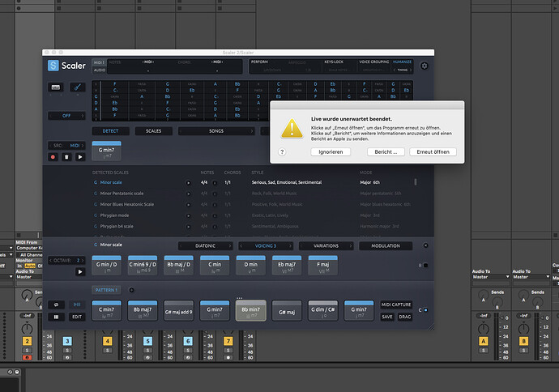
Task: Switch to the SCALES tab
Action: (154, 131)
